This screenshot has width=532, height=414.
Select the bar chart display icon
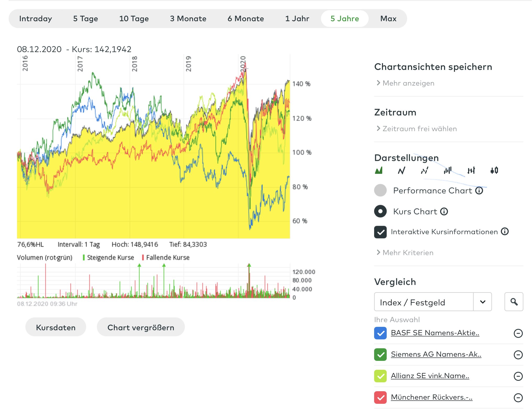pyautogui.click(x=448, y=170)
